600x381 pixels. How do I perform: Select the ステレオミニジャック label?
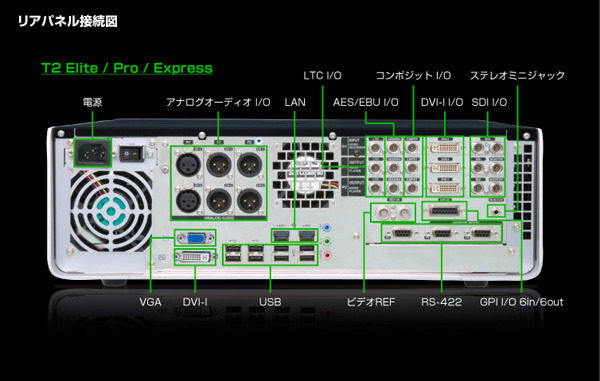pos(517,75)
